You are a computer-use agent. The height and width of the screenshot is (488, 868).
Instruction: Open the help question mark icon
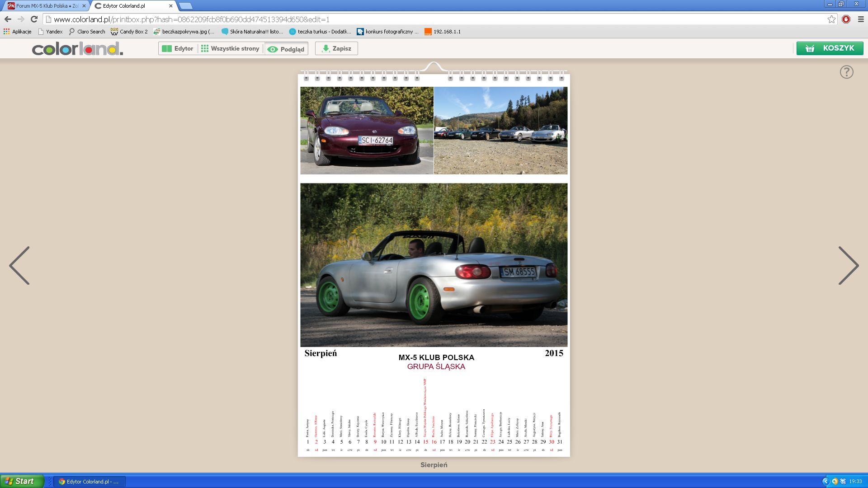point(847,72)
